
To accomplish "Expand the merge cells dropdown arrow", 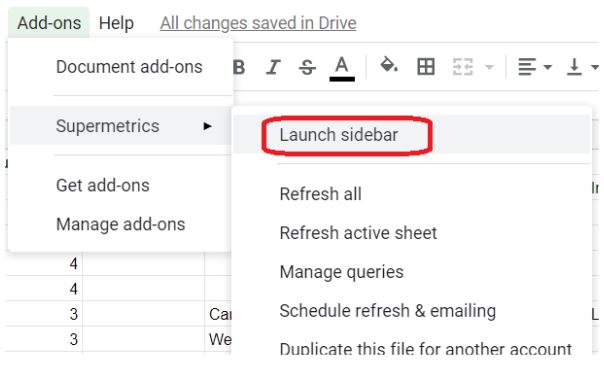I will click(489, 67).
